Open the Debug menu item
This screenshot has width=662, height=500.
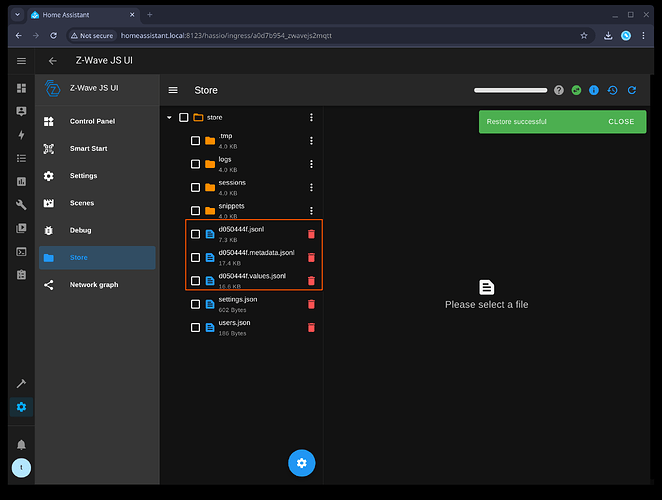(x=97, y=230)
